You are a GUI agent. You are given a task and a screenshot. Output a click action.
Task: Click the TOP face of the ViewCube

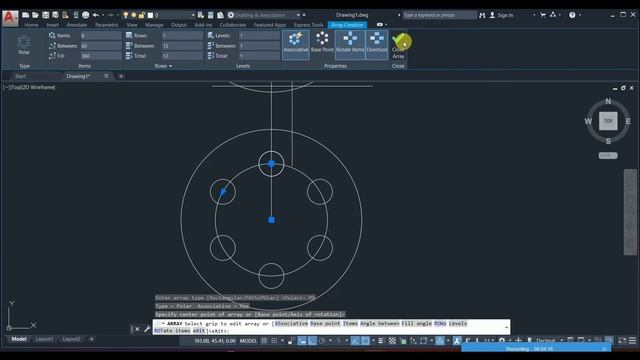point(608,121)
